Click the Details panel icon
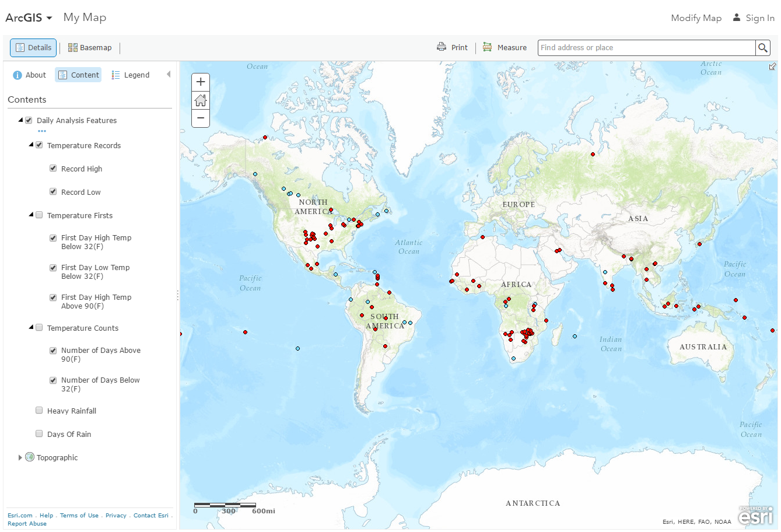Screen dimensions: 781x532 [x=20, y=48]
